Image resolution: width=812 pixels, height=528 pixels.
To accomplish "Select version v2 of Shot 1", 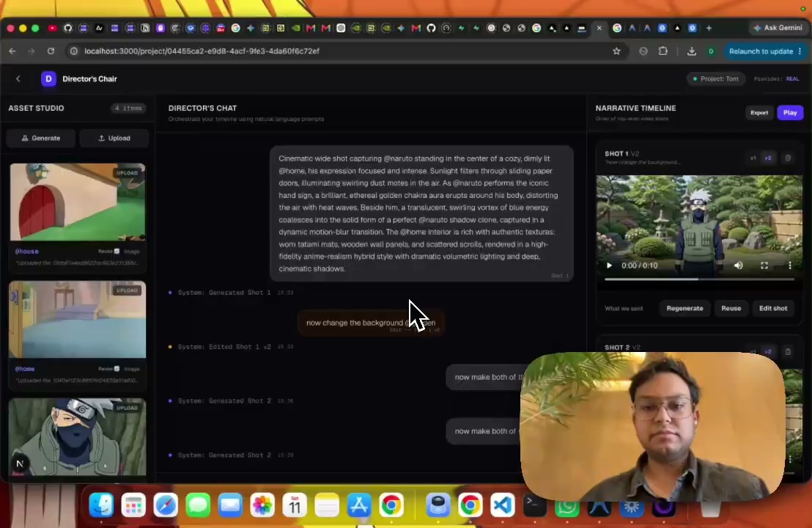I will coord(768,158).
